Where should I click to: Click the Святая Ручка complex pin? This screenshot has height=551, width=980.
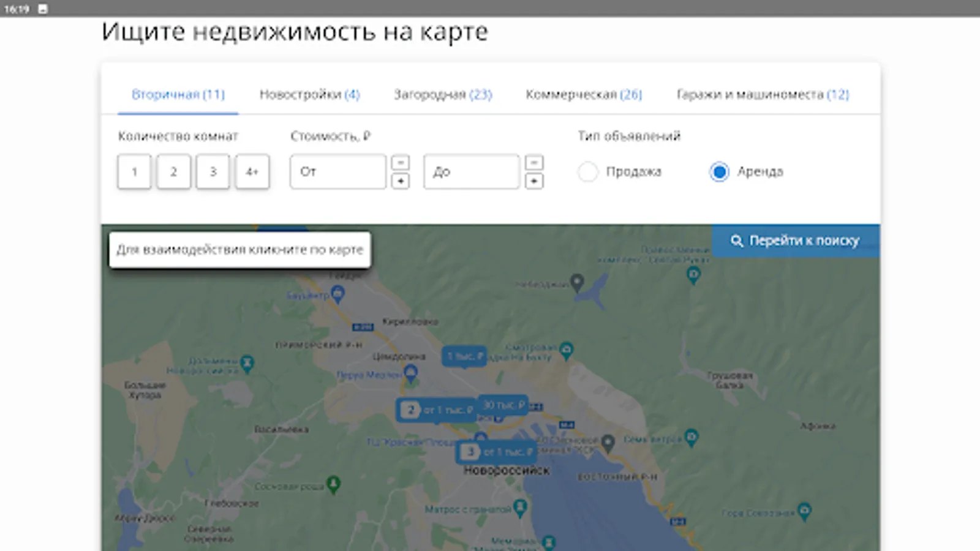tap(693, 275)
